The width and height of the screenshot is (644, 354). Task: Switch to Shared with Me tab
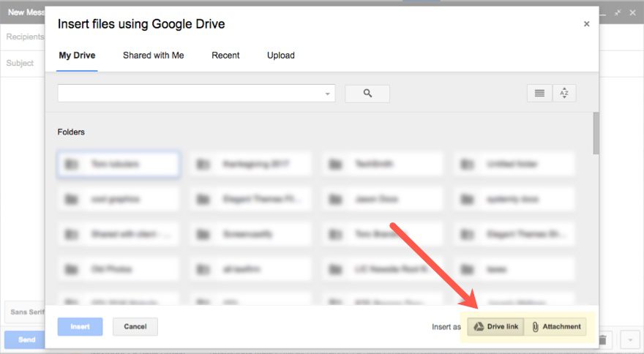pos(153,56)
